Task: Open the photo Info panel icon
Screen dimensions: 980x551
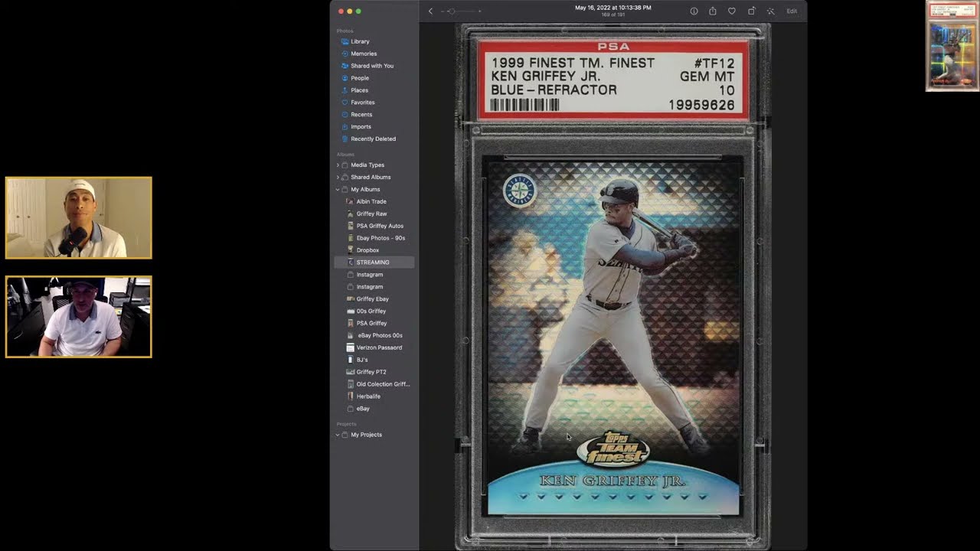Action: tap(694, 11)
